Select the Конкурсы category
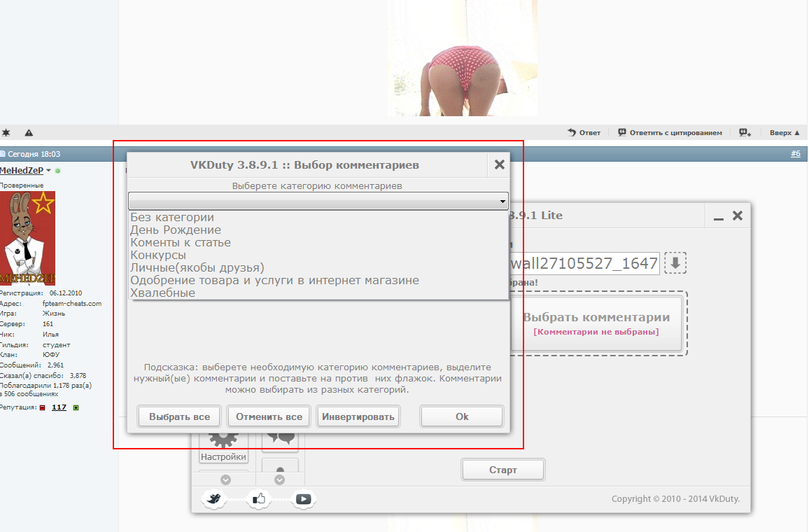Viewport: 809px width, 532px height. [158, 255]
